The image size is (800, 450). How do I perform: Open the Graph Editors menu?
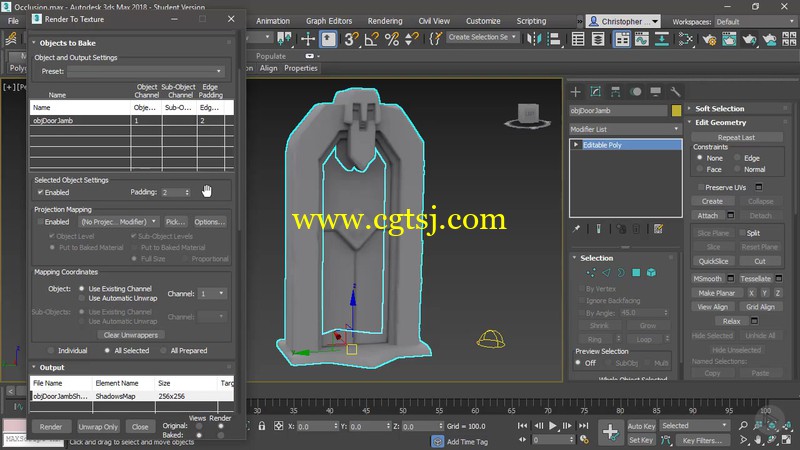(x=329, y=21)
